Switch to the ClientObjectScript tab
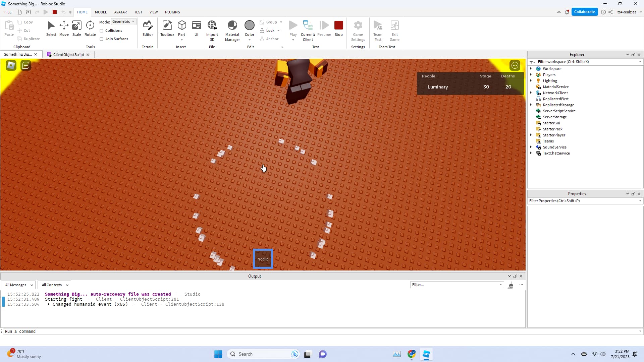Image resolution: width=644 pixels, height=362 pixels. point(68,54)
